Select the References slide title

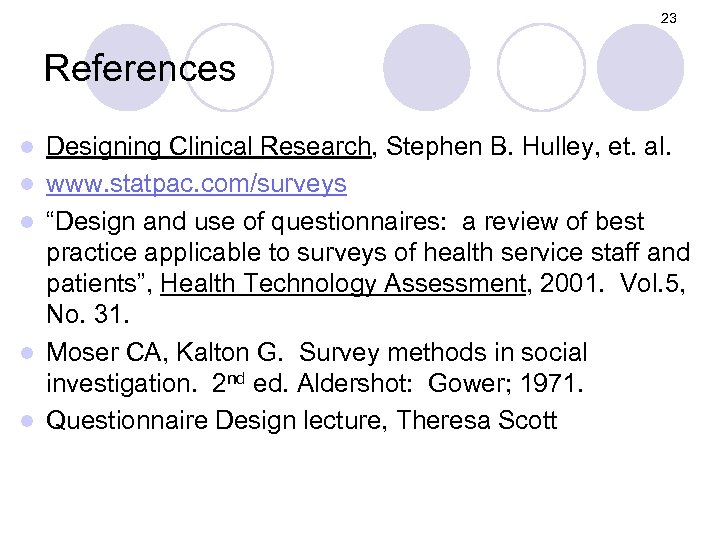pos(140,68)
